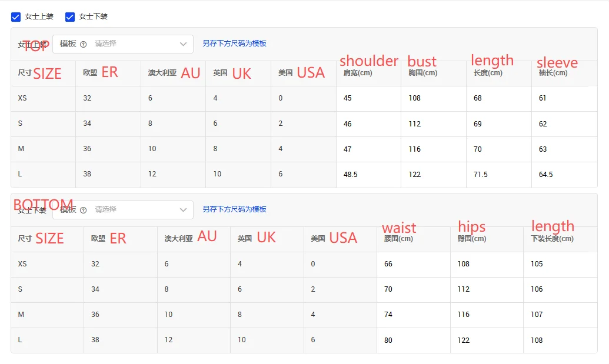
Task: Edit M length cell 70 in tops
Action: 498,149
